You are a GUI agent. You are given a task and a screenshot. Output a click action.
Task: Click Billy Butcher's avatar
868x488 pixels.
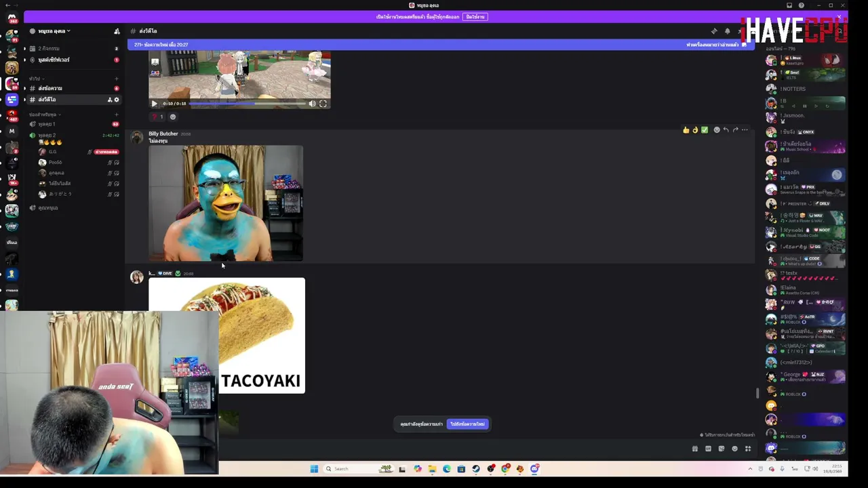pos(137,138)
